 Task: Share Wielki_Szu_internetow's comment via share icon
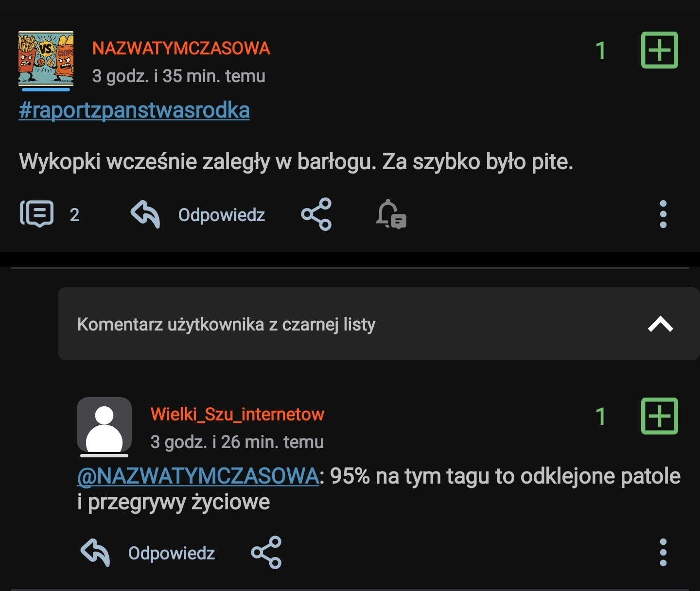(x=266, y=552)
